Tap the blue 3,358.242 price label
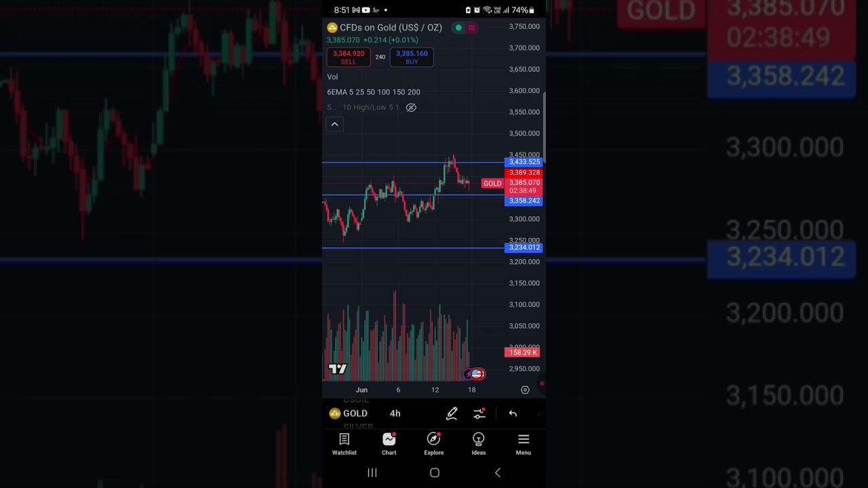868x488 pixels. click(x=524, y=201)
